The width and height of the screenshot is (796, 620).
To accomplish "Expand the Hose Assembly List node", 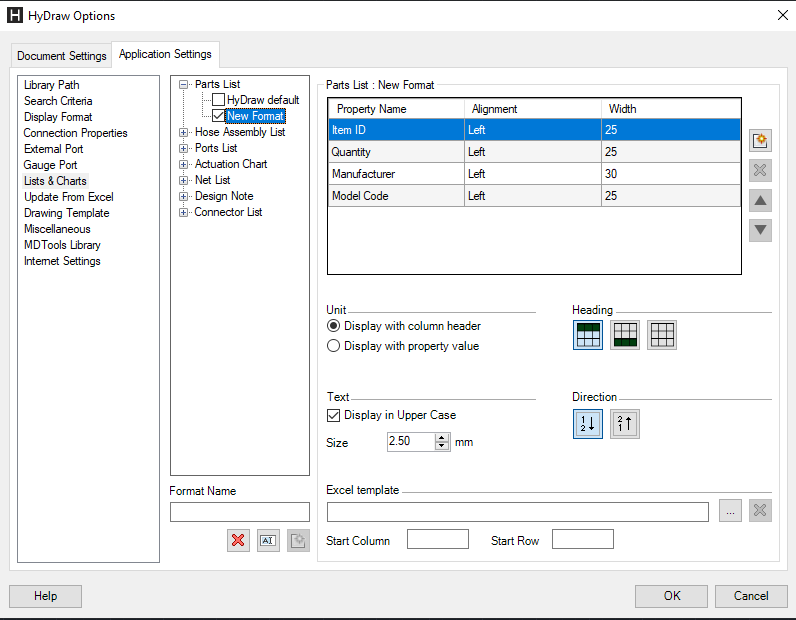I will 184,133.
